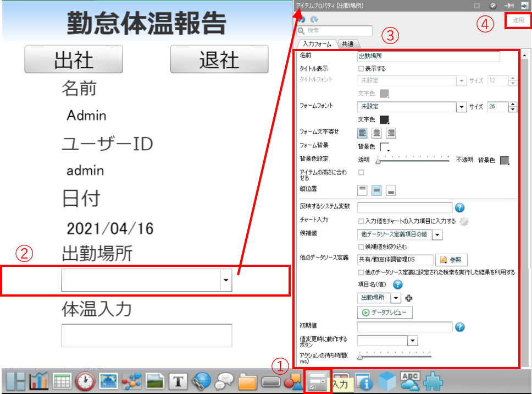Check the '候補値を絞り込む' checkbox
This screenshot has width=532, height=394.
click(361, 247)
